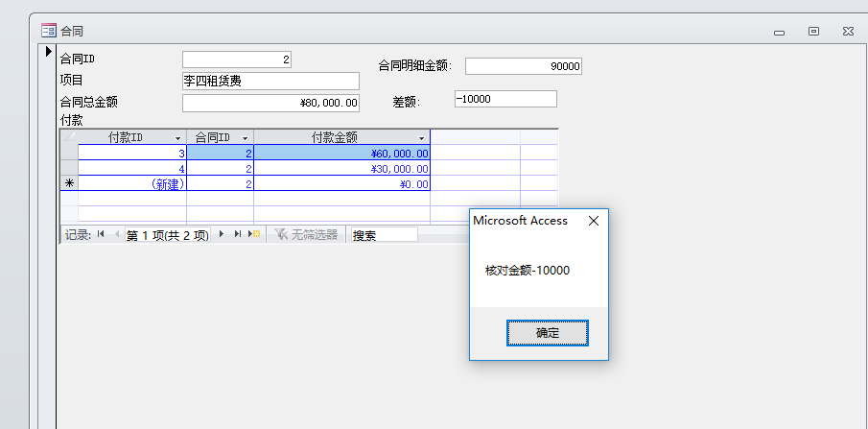868x429 pixels.
Task: Click the (新建) cell in new row
Action: click(x=131, y=183)
